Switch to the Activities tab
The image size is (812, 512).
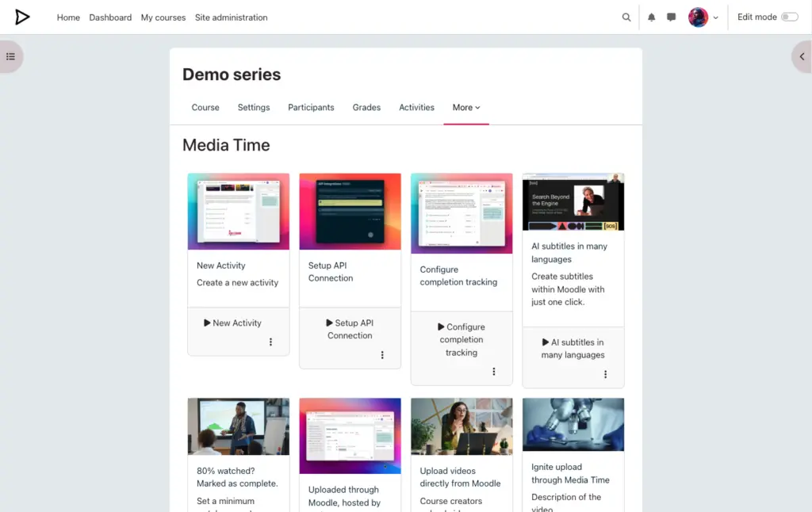pos(416,107)
